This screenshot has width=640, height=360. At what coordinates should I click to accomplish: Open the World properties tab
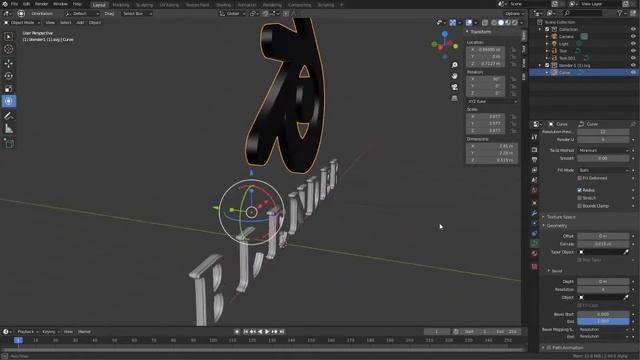[x=534, y=190]
